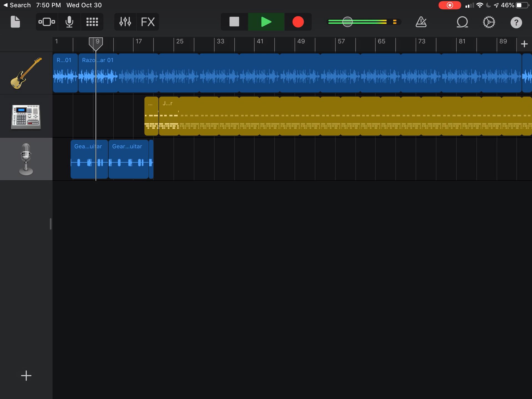Open the FX effects panel
The image size is (532, 399).
(148, 22)
